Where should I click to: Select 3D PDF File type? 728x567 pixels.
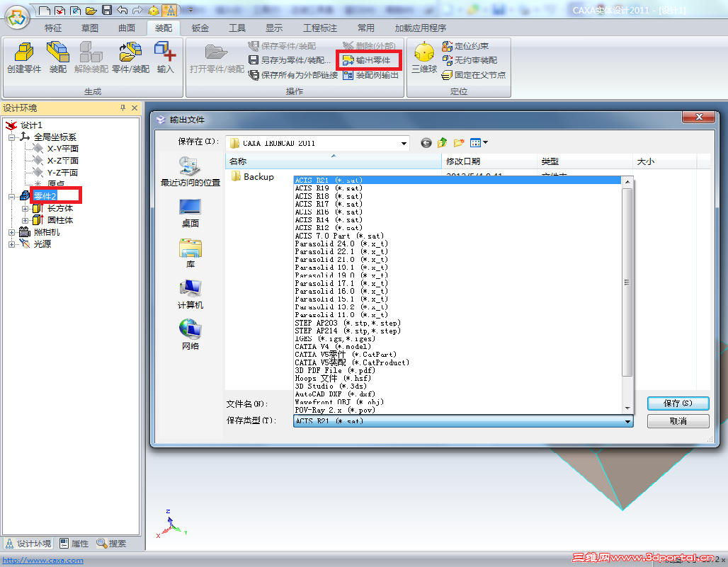pyautogui.click(x=335, y=370)
